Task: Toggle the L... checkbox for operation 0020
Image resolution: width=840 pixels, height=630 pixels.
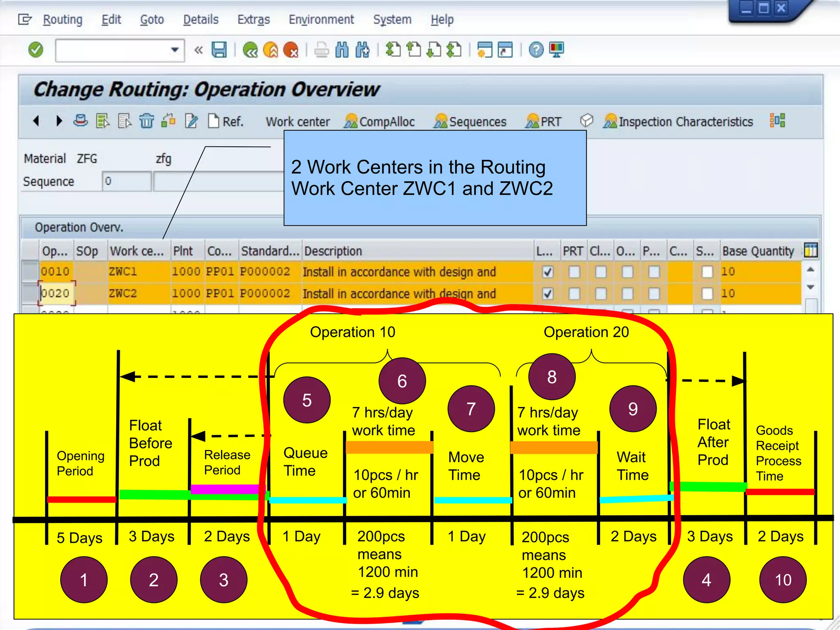Action: coord(548,293)
